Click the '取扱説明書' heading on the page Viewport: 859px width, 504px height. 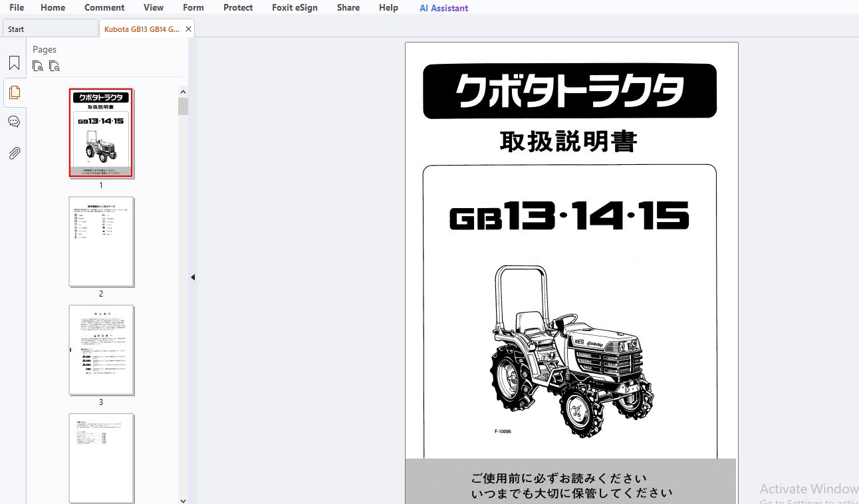(568, 142)
